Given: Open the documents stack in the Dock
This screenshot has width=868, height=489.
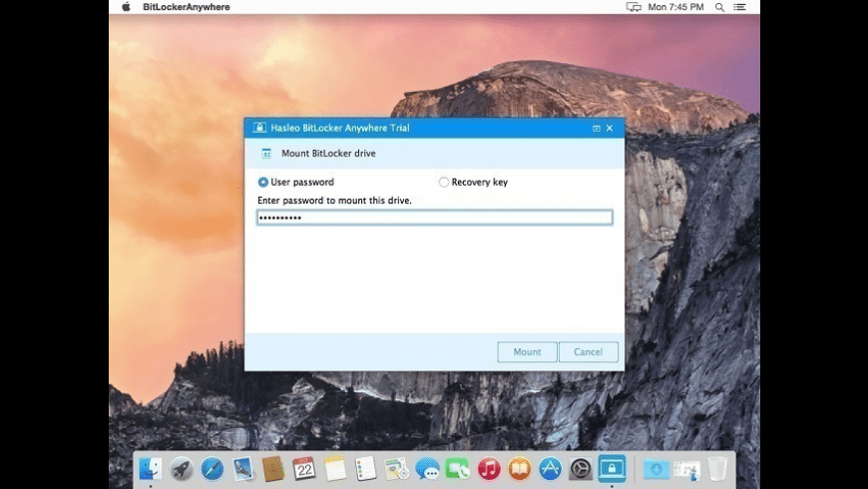Looking at the screenshot, I should 686,469.
